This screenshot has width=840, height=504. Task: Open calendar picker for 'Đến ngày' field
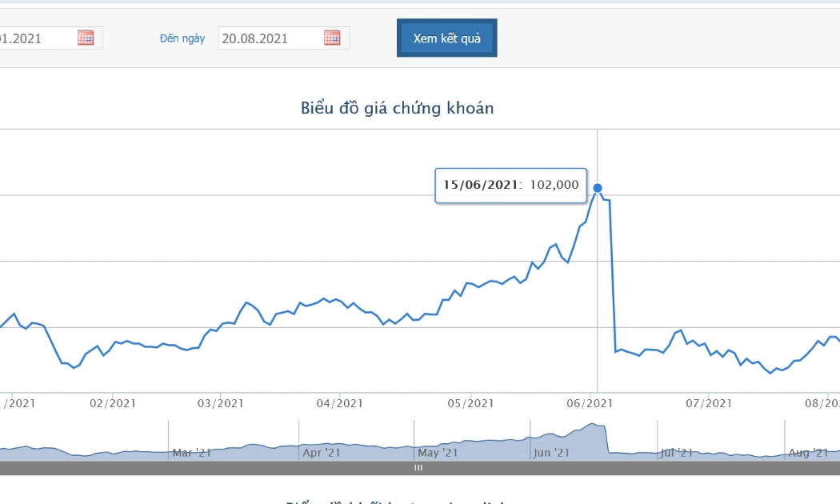[332, 38]
